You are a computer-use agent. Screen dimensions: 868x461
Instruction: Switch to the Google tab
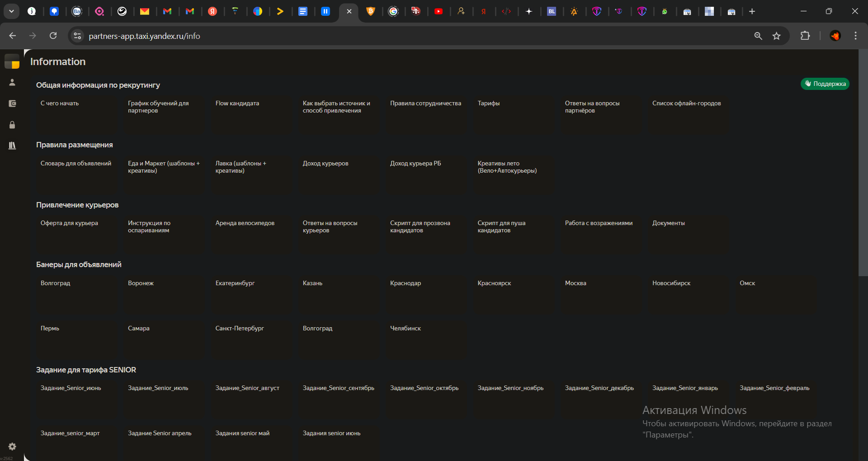(x=393, y=11)
